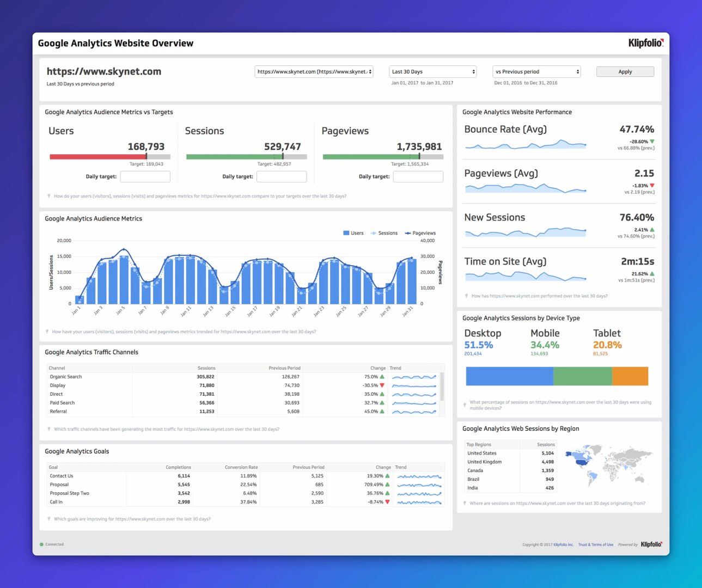The width and height of the screenshot is (702, 588).
Task: Click the green Connected status dot
Action: click(x=41, y=544)
